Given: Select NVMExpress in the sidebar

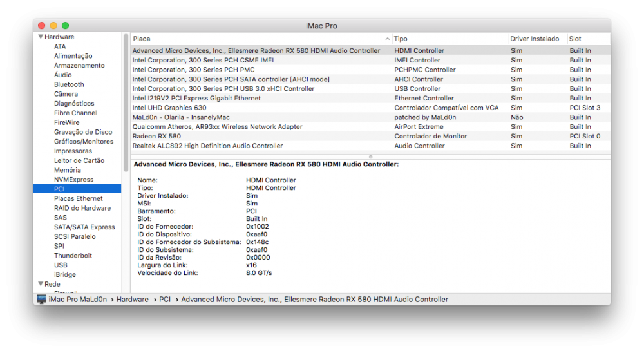Looking at the screenshot, I should pyautogui.click(x=74, y=180).
